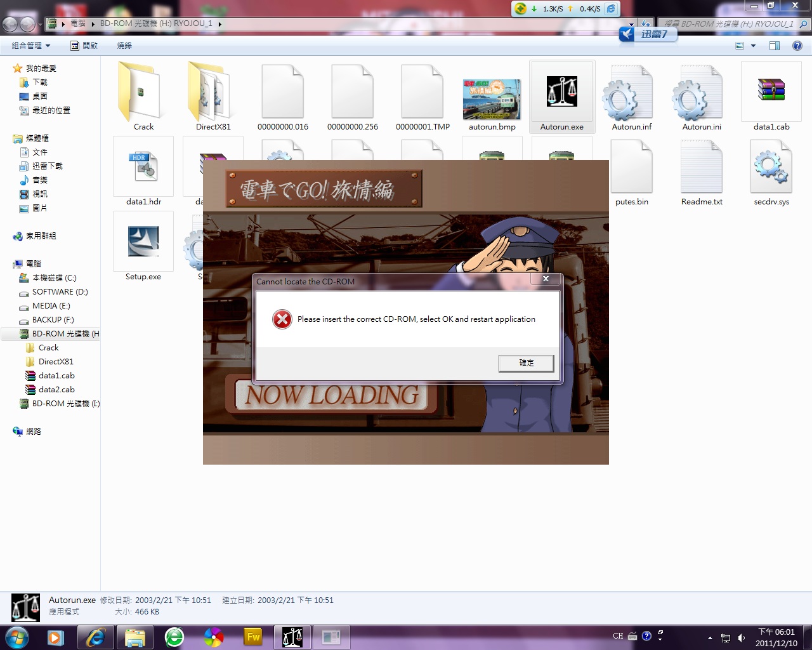Open 媒體櫃 in the navigation pane

31,138
